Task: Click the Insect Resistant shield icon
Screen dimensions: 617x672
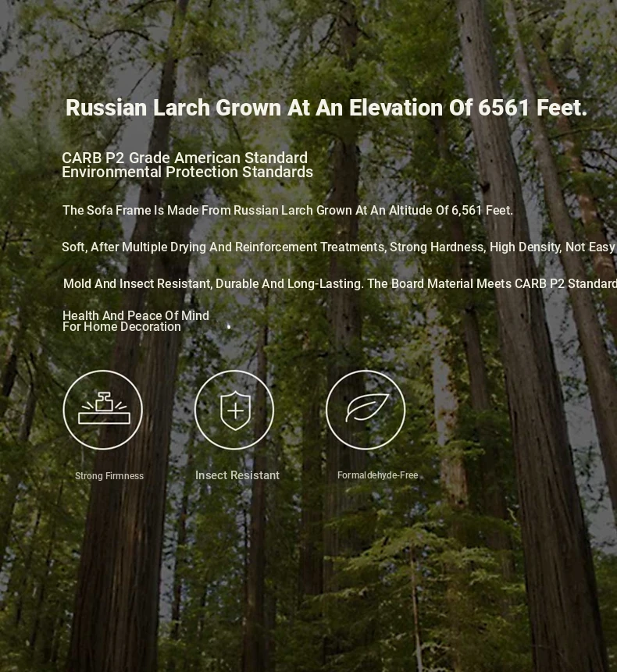Action: tap(234, 410)
